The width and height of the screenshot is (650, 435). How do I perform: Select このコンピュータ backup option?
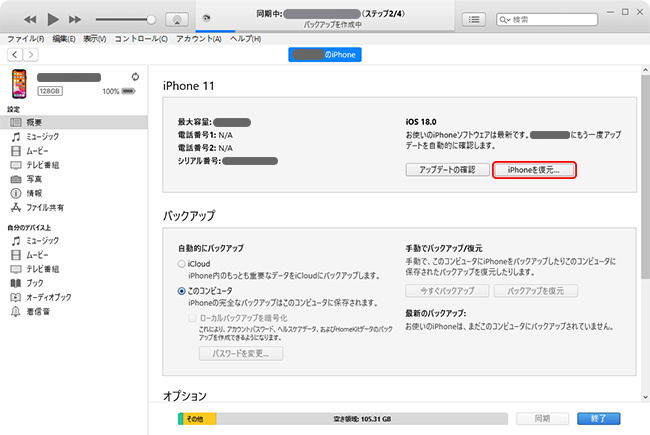coord(168,290)
